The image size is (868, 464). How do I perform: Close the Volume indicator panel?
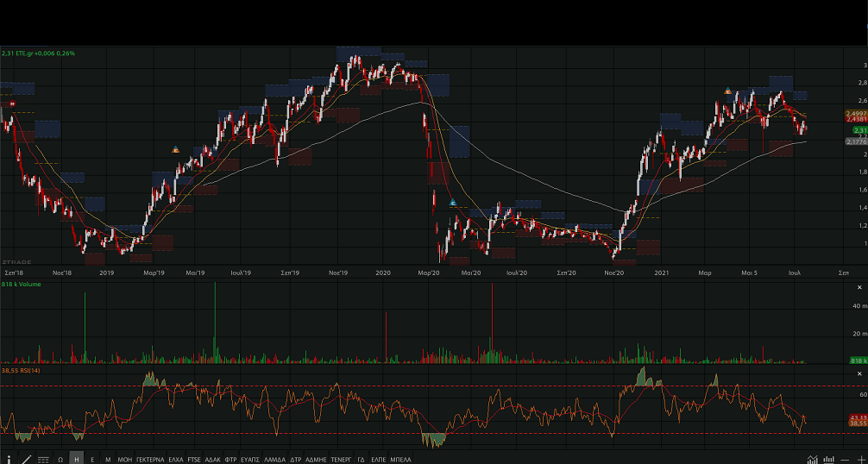(859, 286)
